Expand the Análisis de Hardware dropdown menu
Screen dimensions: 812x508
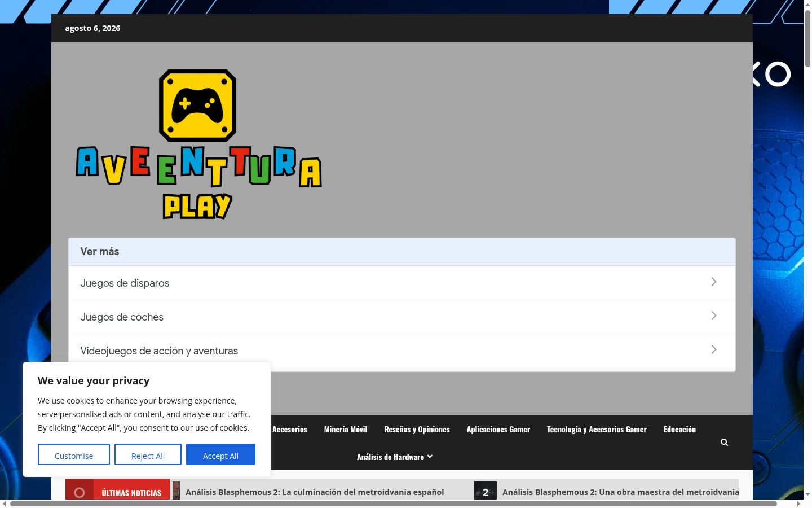click(395, 457)
